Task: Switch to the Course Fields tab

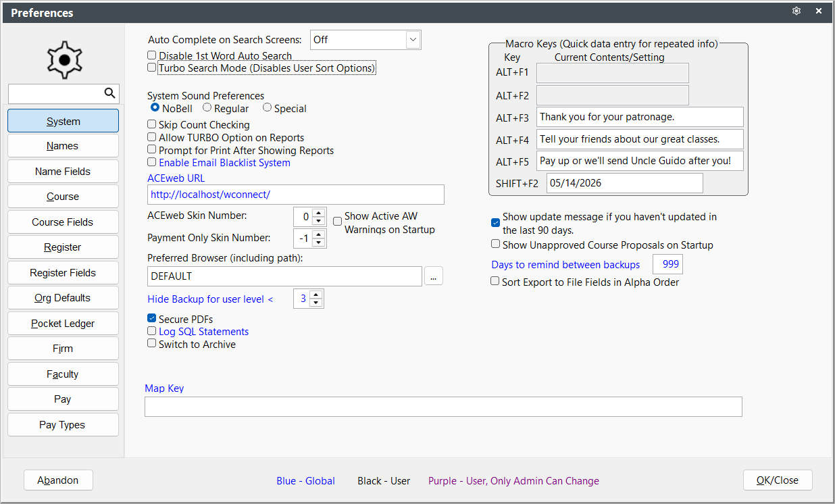Action: click(64, 222)
